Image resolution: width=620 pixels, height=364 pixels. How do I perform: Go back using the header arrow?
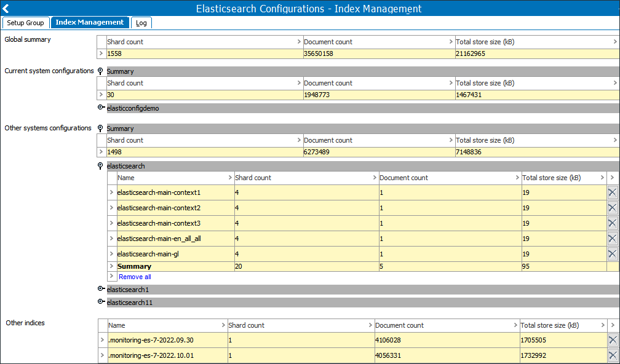(x=6, y=9)
